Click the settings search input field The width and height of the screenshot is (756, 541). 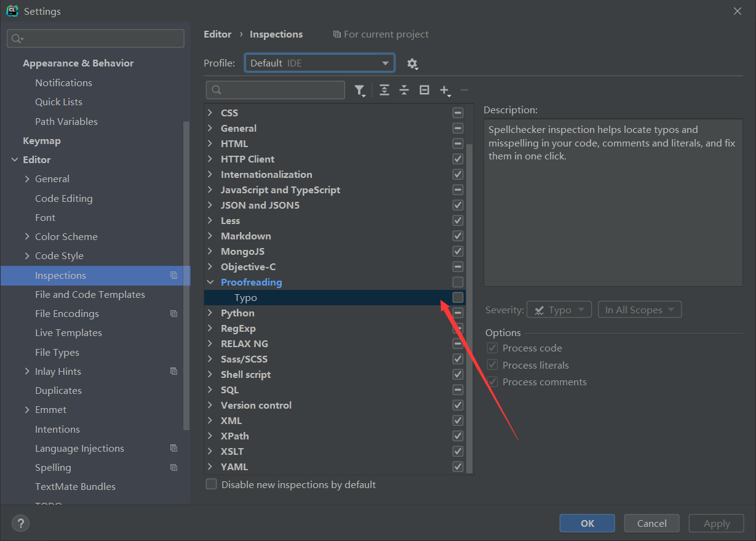pyautogui.click(x=95, y=38)
